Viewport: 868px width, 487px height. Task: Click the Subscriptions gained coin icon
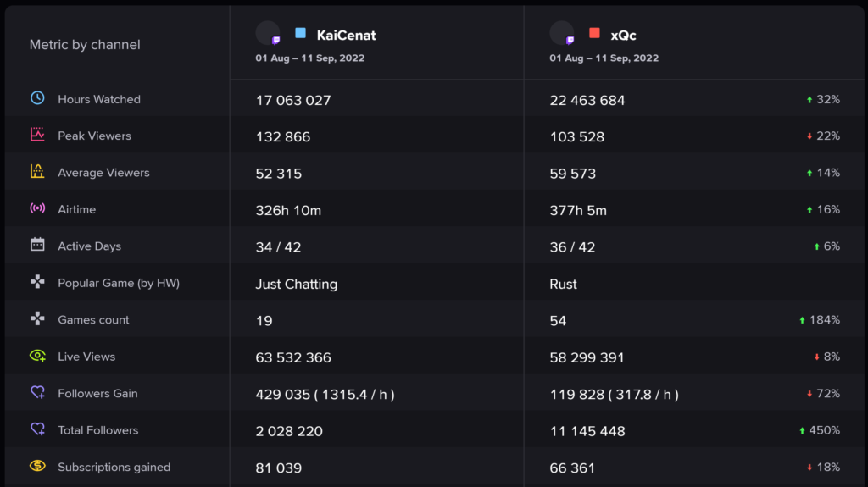click(x=37, y=466)
